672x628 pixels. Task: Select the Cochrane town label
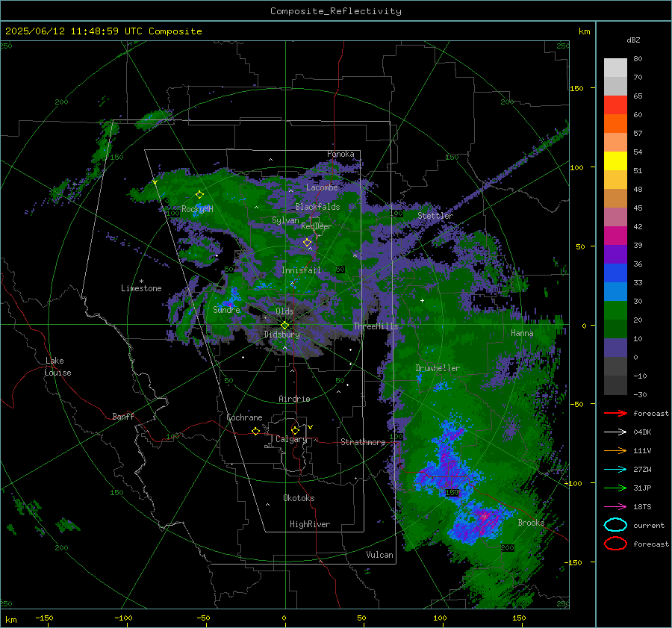244,417
